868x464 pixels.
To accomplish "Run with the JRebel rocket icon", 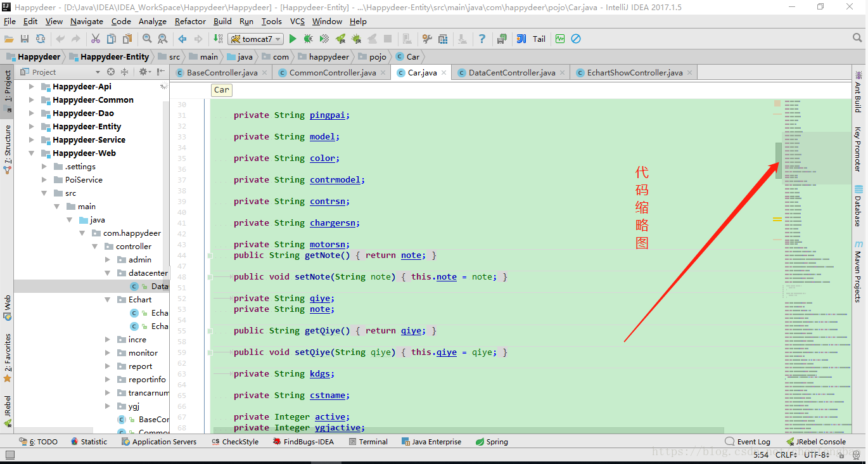I will click(x=340, y=39).
